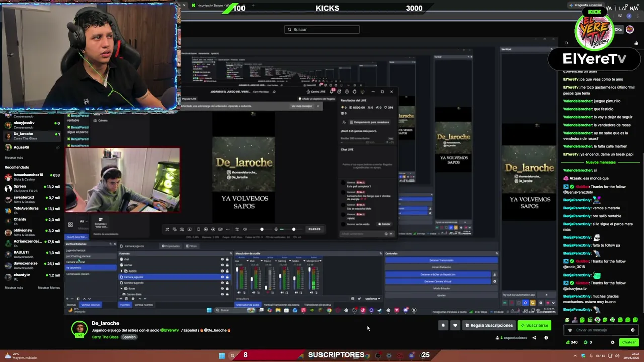Open the Windows Start menu

[x=222, y=356]
